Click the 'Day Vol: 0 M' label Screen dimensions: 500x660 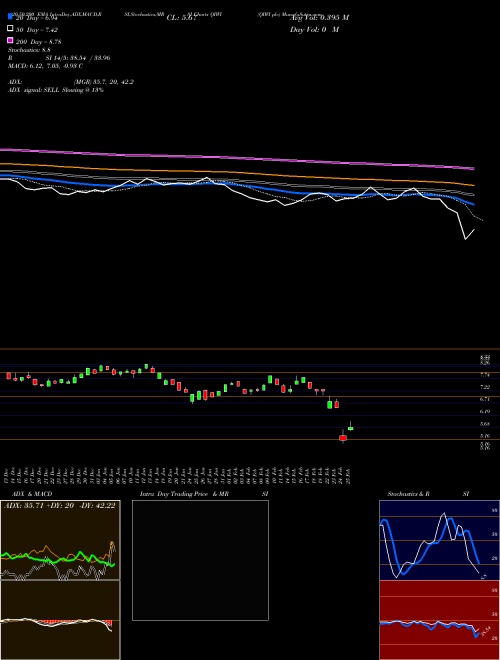tap(314, 30)
